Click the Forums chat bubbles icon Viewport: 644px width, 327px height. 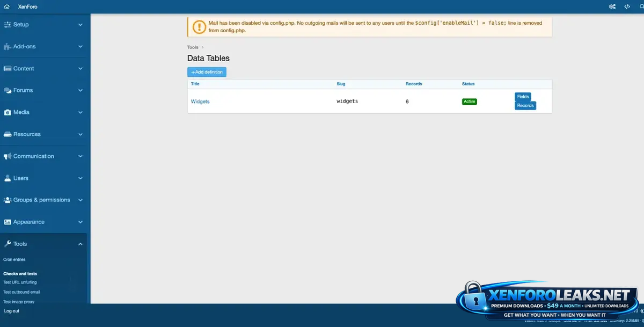pos(8,91)
